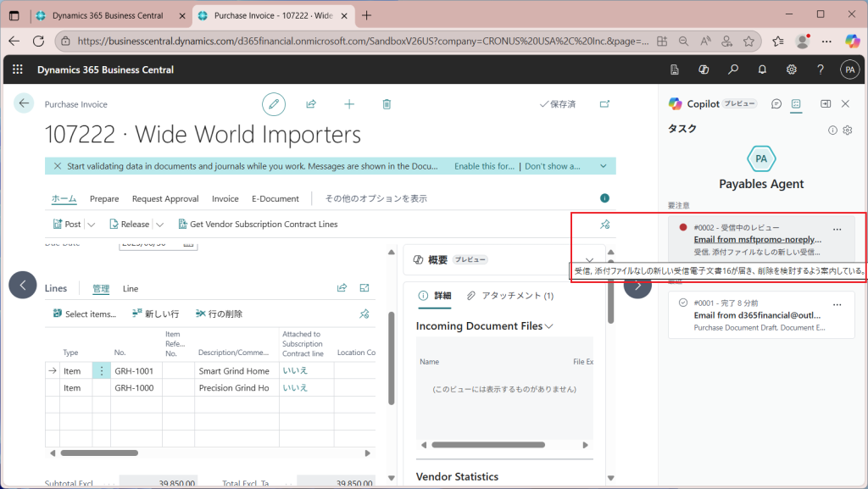
Task: Click the Lines horizontal scrollbar
Action: (100, 453)
